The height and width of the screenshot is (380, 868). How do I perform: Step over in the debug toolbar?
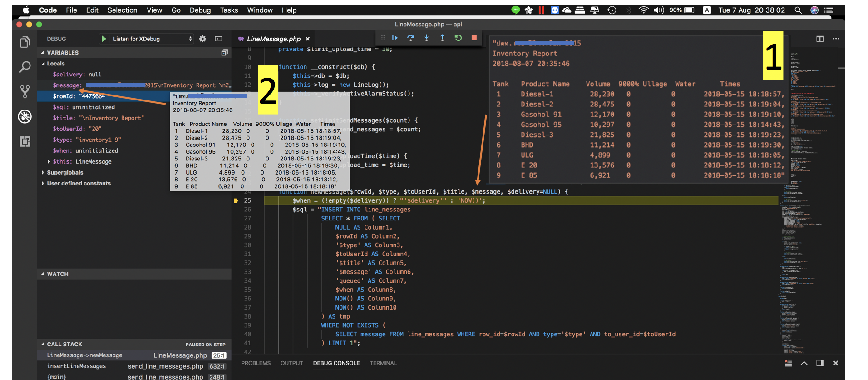411,38
